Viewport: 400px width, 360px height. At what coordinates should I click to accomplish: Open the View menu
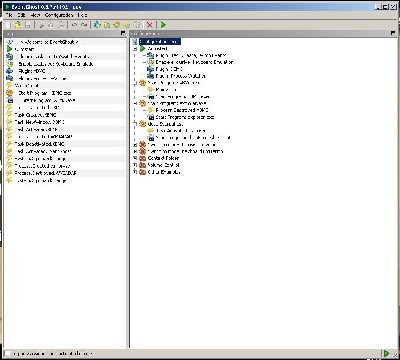pyautogui.click(x=35, y=15)
